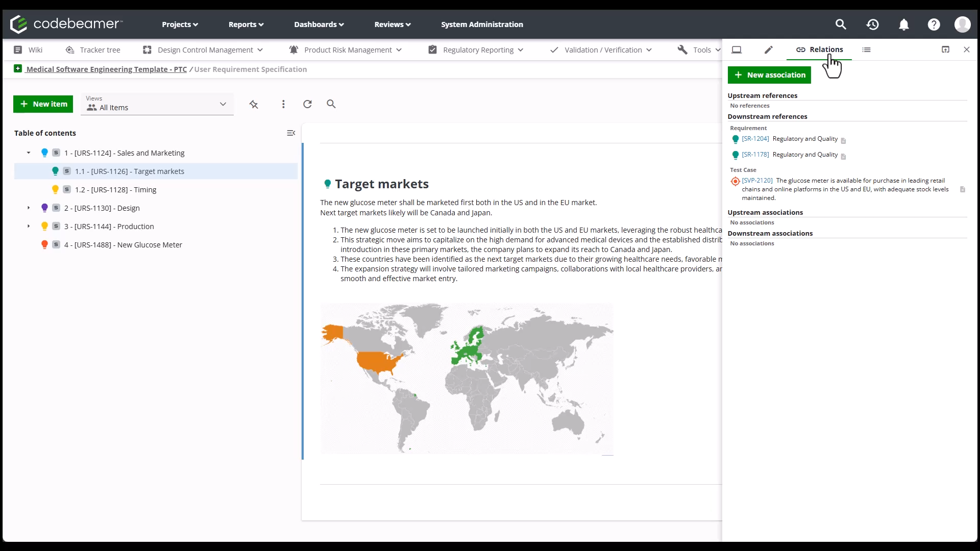Expand the URS-1130 Design tree node
Viewport: 980px width, 551px height.
tap(29, 208)
